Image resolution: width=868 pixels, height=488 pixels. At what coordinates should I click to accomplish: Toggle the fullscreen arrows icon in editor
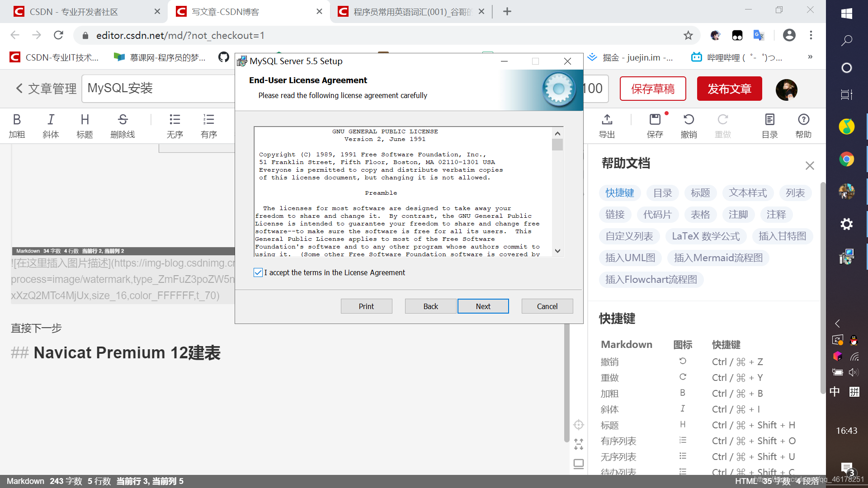pyautogui.click(x=578, y=444)
